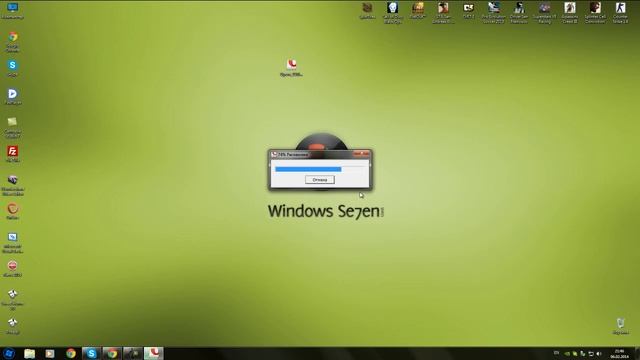
Task: Open the Computer desktop icon
Action: click(12, 11)
